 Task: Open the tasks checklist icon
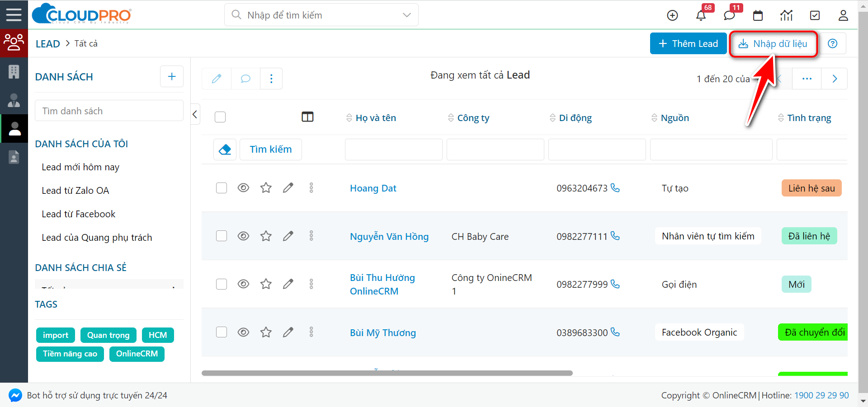point(815,15)
